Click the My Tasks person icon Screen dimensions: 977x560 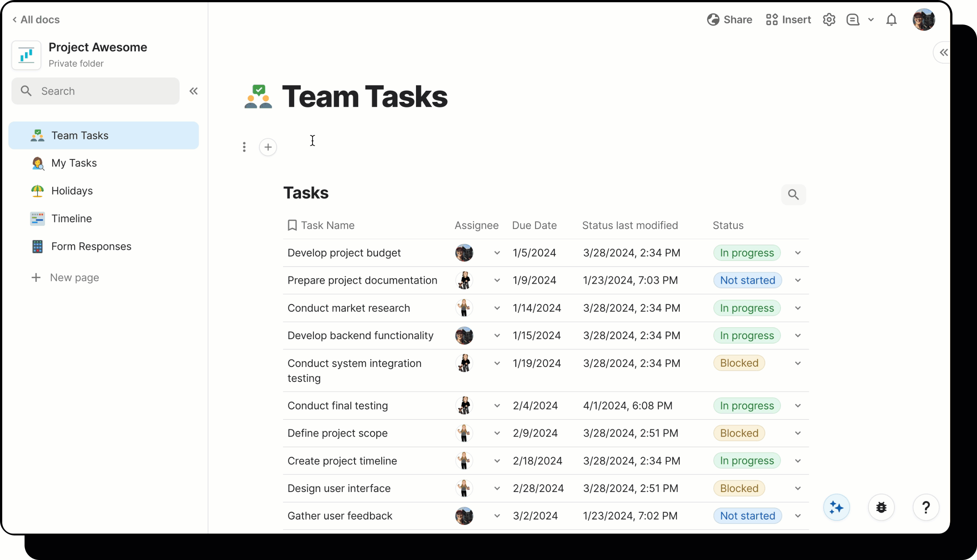coord(37,163)
